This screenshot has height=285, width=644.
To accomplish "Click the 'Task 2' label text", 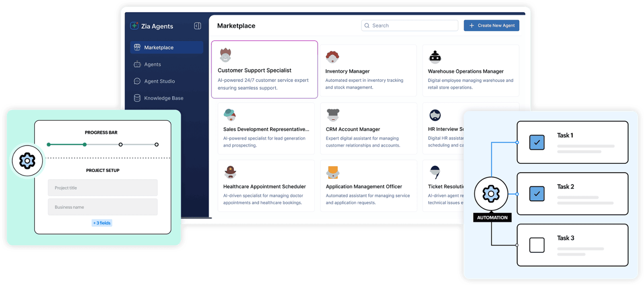I will (566, 187).
